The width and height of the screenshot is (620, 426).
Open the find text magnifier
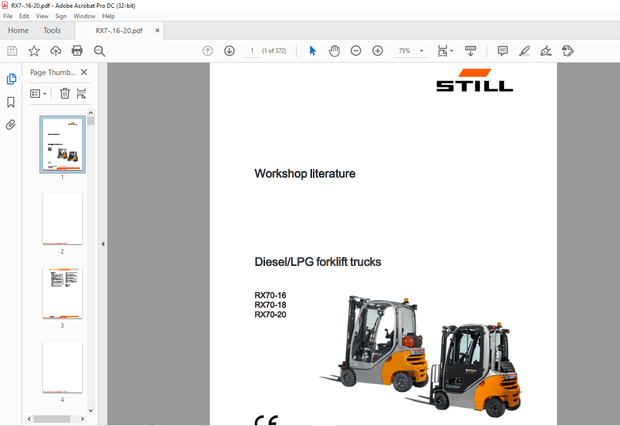[x=99, y=51]
